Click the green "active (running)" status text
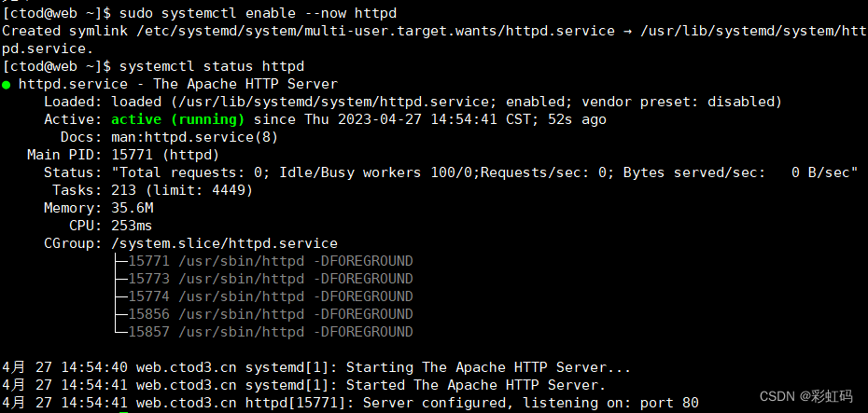The image size is (868, 413). (177, 119)
